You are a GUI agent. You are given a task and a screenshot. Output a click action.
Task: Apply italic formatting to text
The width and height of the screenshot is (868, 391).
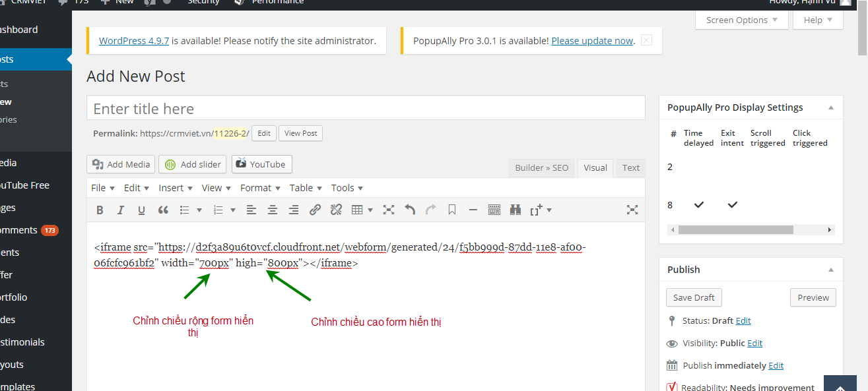(x=120, y=210)
